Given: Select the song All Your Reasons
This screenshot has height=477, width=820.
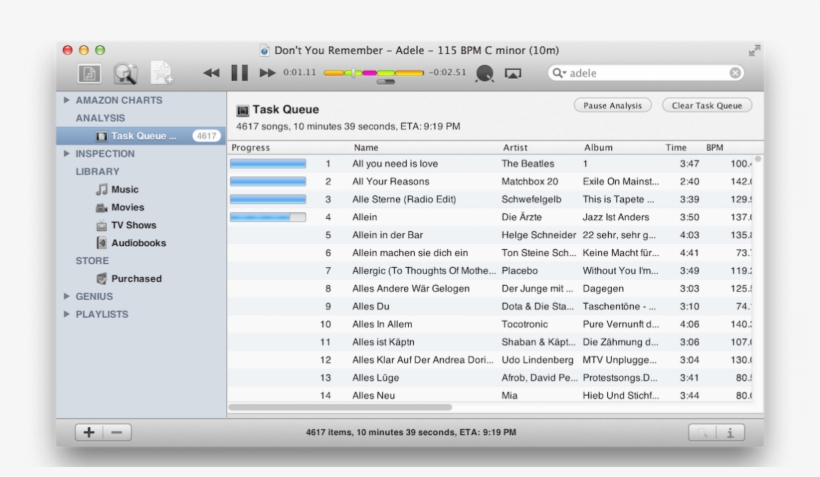Looking at the screenshot, I should [x=391, y=181].
